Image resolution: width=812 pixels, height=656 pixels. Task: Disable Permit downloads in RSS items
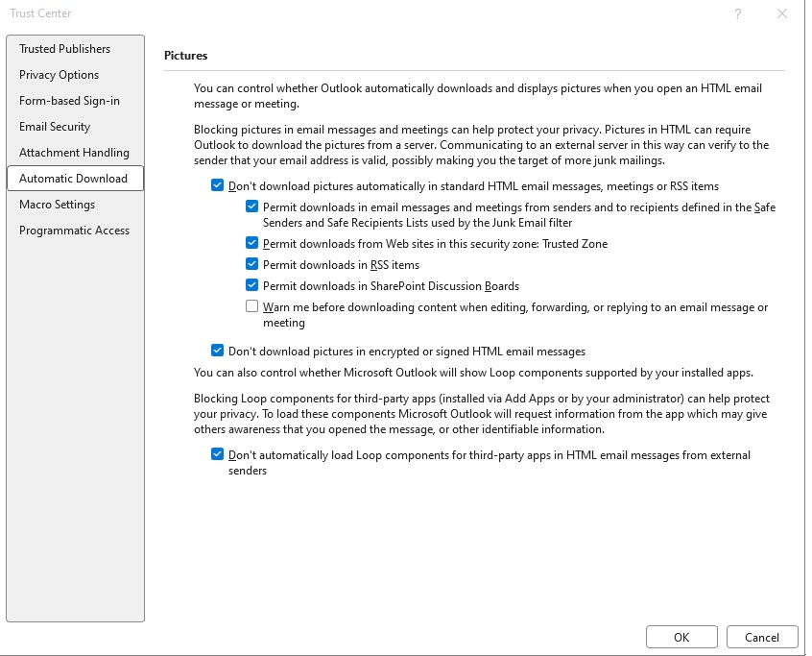point(251,264)
